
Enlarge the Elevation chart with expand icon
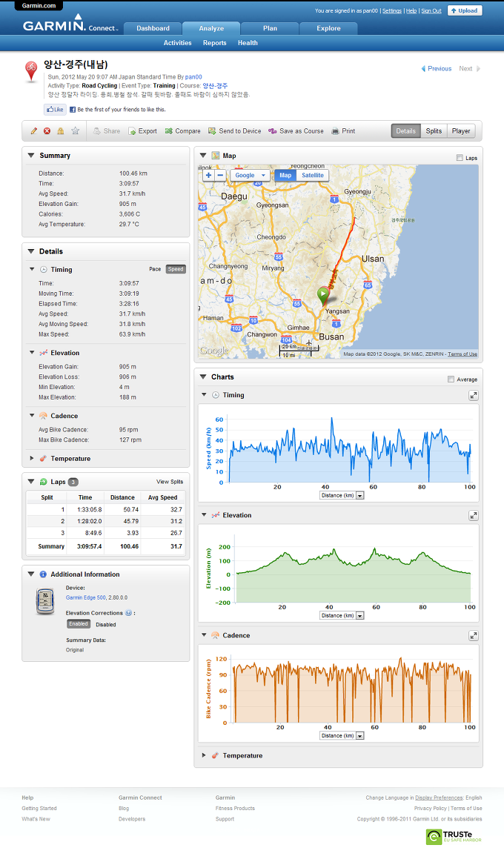coord(473,516)
